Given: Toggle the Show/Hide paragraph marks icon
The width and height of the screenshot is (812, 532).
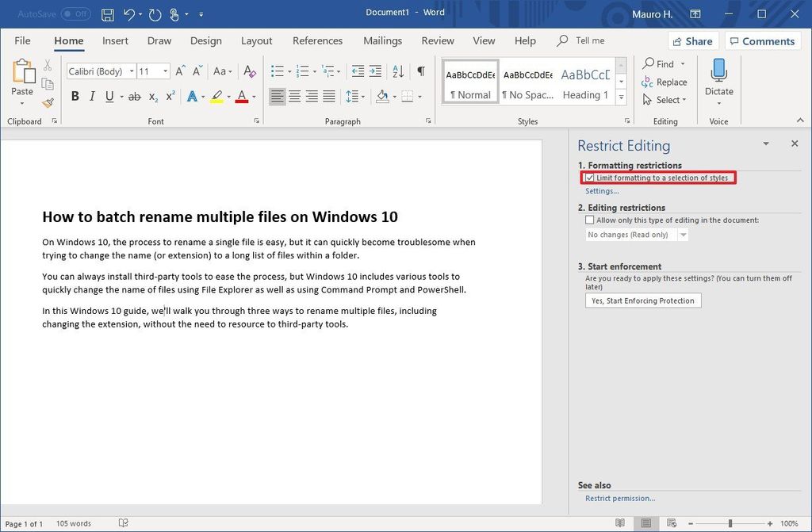Looking at the screenshot, I should [x=419, y=71].
